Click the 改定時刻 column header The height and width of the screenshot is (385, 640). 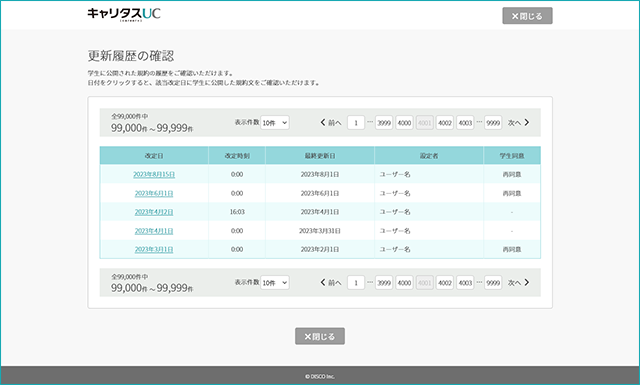237,156
